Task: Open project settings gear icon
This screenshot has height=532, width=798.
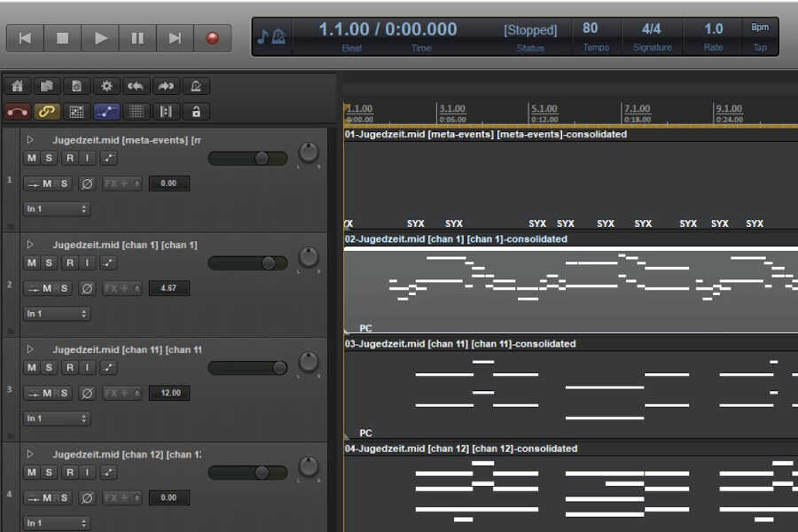Action: (x=106, y=86)
